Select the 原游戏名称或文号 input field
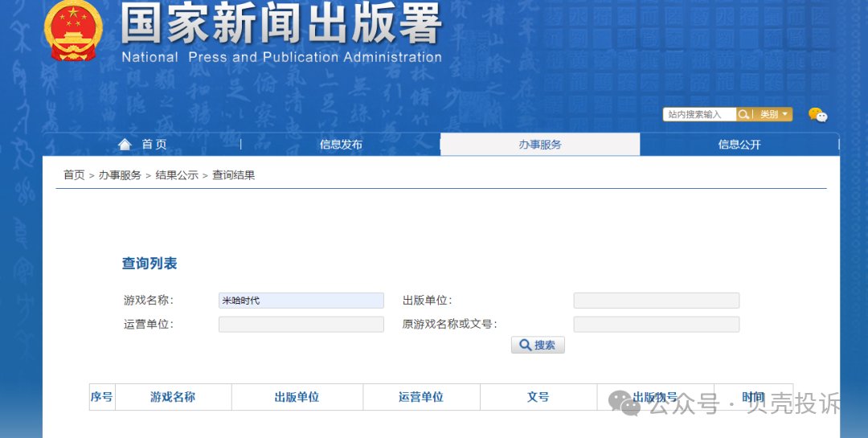Screen dimensions: 868x438 click(656, 325)
